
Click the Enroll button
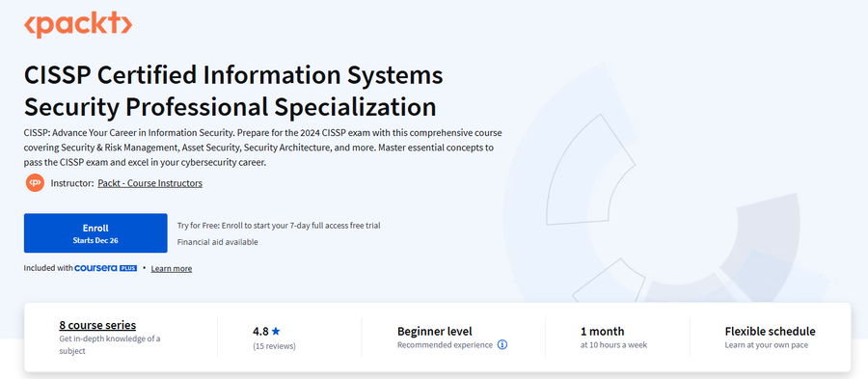(x=95, y=233)
